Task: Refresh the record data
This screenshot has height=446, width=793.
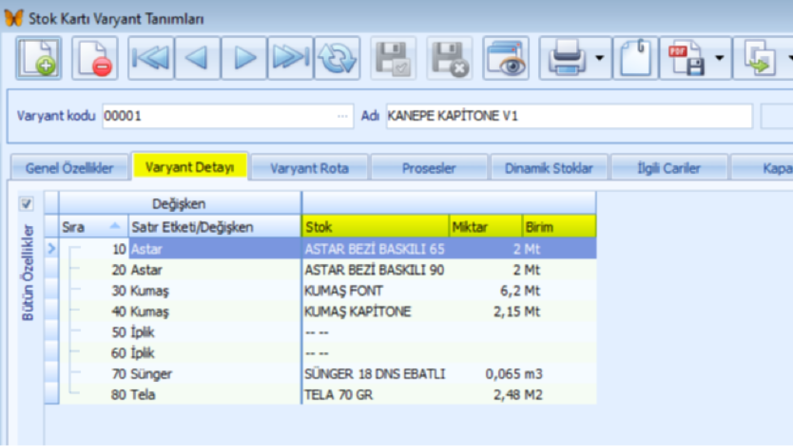Action: point(337,58)
